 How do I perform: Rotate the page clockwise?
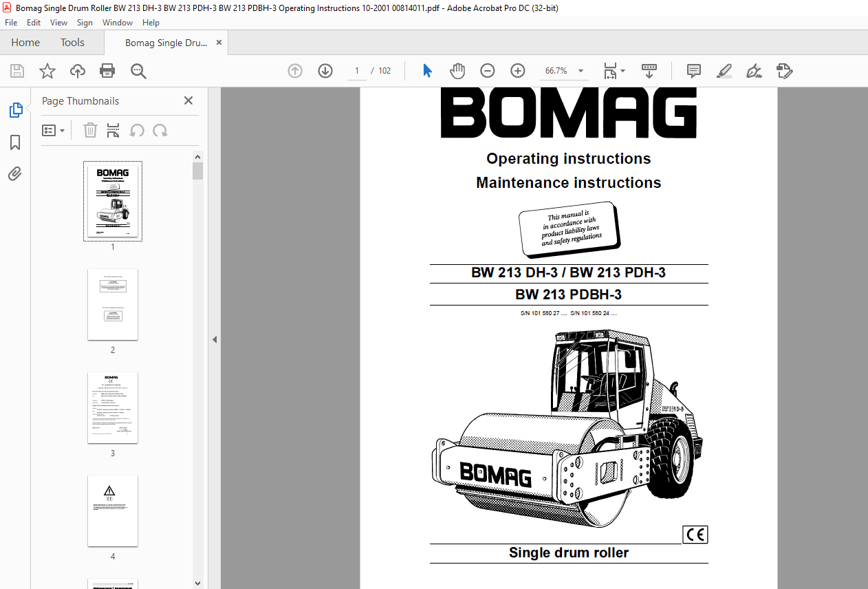[x=160, y=130]
